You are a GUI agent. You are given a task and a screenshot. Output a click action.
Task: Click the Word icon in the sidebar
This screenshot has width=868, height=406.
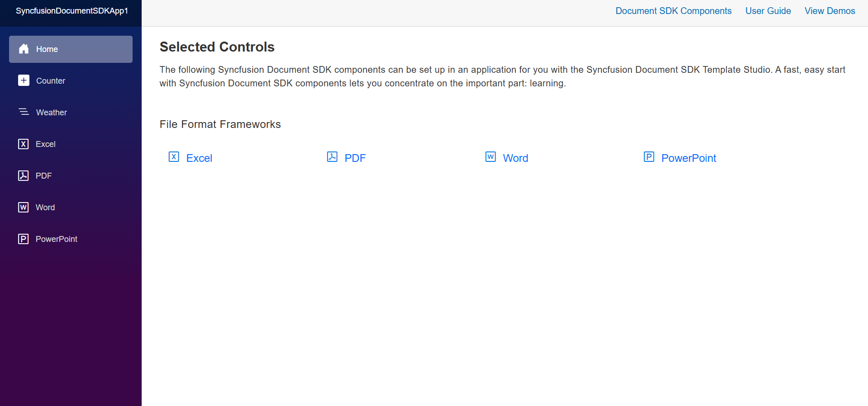(x=23, y=207)
